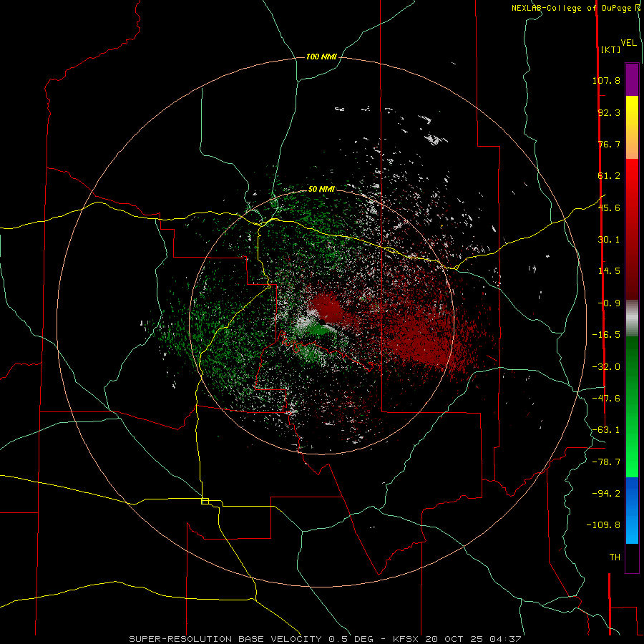Screen dimensions: 644x644
Task: Click the 92.3 legend value
Action: tap(609, 112)
